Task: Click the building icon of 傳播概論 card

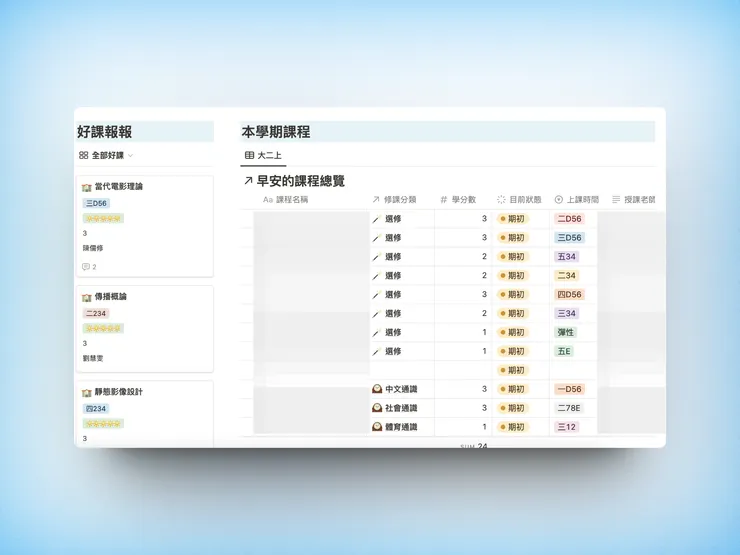Action: click(86, 297)
